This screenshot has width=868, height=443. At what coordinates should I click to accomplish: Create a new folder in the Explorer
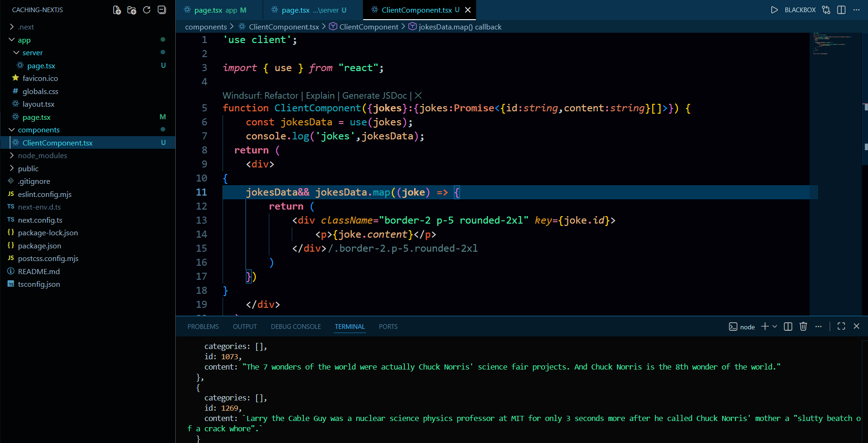coord(131,10)
